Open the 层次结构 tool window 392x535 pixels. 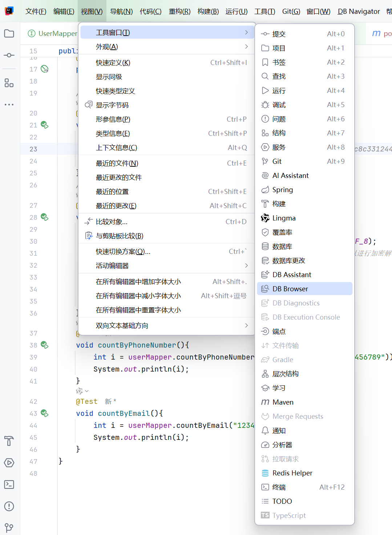pyautogui.click(x=304, y=374)
